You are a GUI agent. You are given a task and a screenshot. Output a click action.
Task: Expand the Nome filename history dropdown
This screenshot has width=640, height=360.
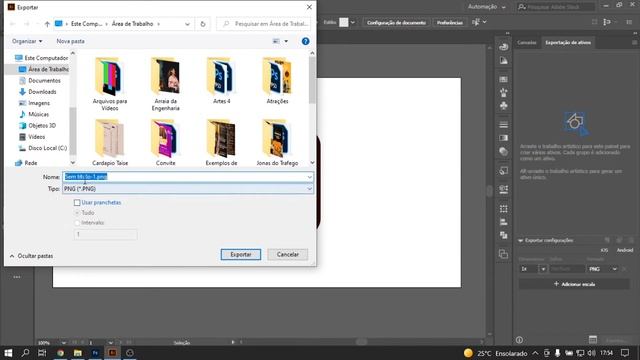point(309,177)
